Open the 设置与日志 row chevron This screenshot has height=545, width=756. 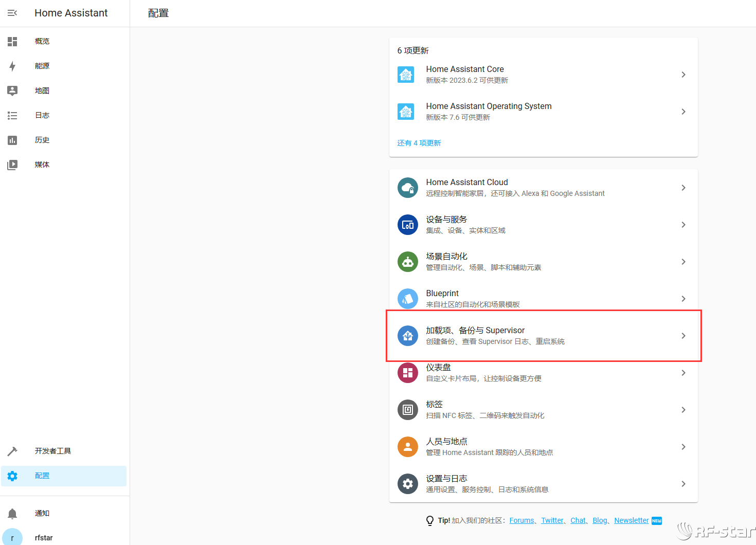[683, 484]
